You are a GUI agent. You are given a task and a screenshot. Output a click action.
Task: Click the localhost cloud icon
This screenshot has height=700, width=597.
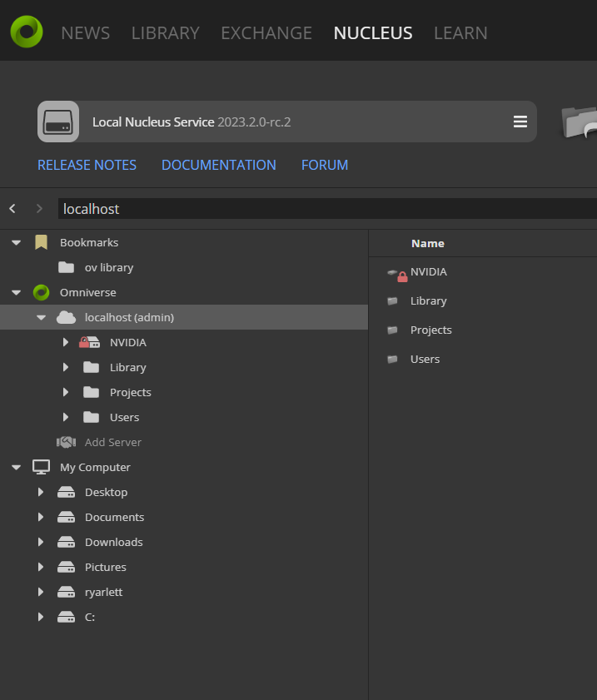66,317
